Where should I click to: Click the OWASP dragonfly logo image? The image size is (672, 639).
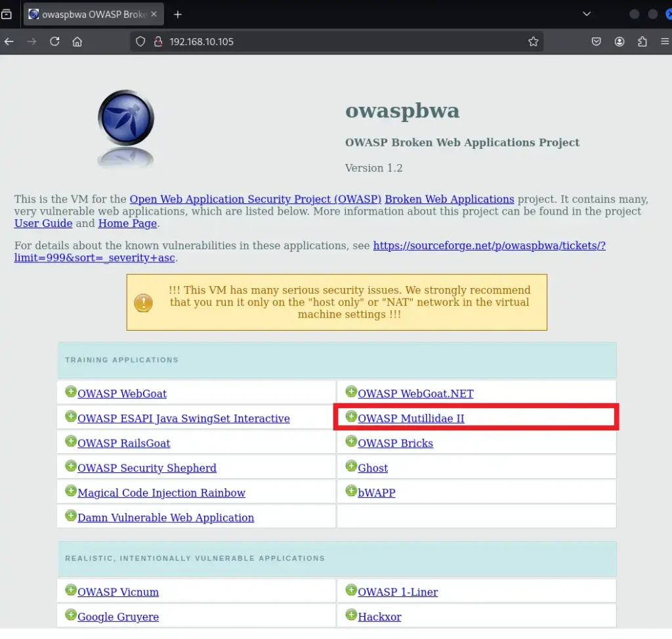click(125, 129)
